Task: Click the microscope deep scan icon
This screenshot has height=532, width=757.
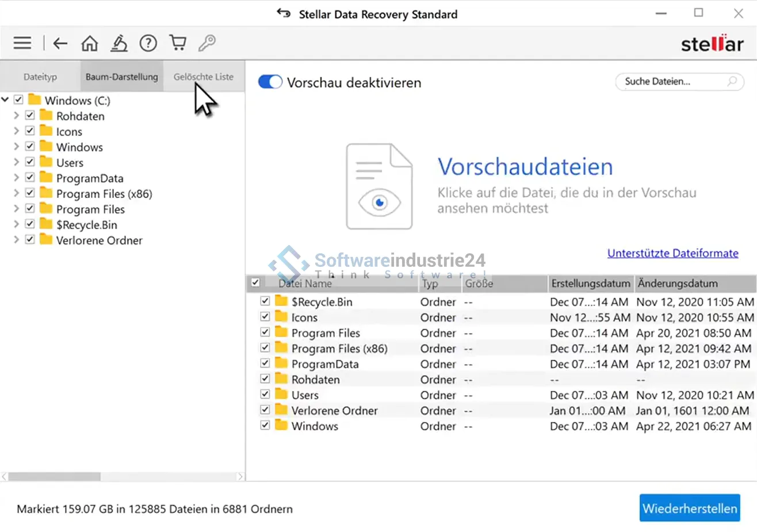Action: [119, 43]
